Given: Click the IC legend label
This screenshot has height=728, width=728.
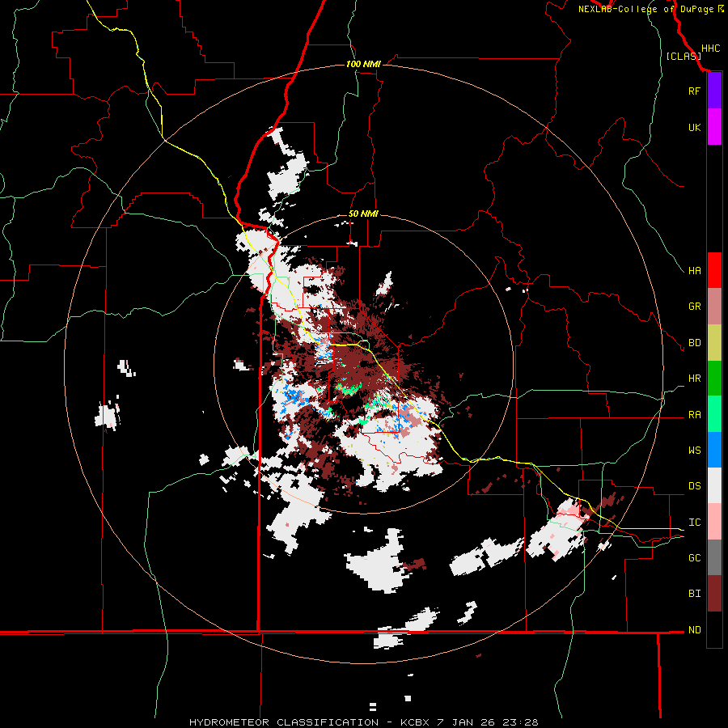Looking at the screenshot, I should pos(694,523).
